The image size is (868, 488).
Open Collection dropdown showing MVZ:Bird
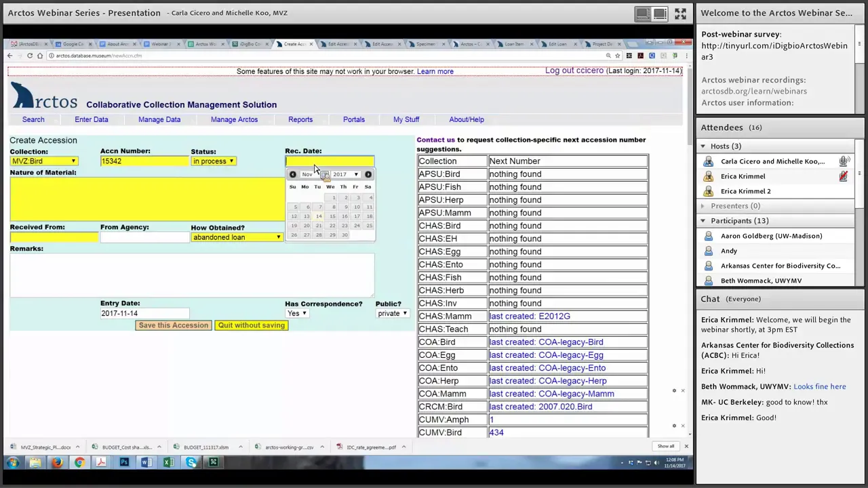coord(44,161)
